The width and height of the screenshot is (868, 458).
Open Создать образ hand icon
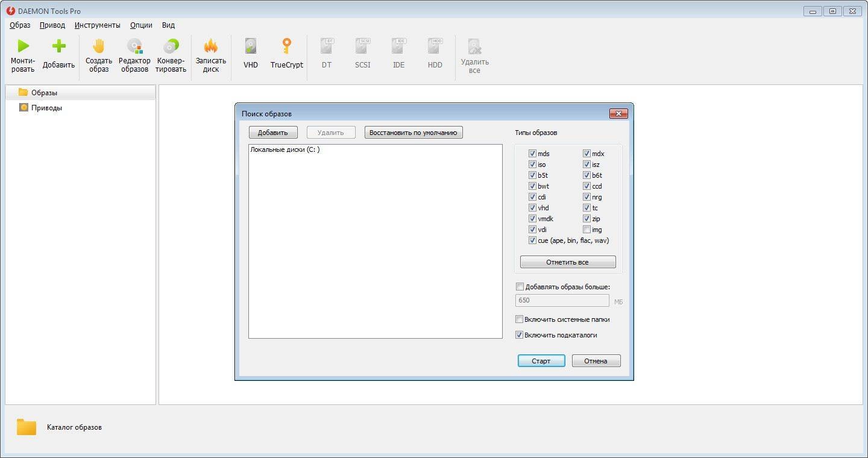coord(98,46)
